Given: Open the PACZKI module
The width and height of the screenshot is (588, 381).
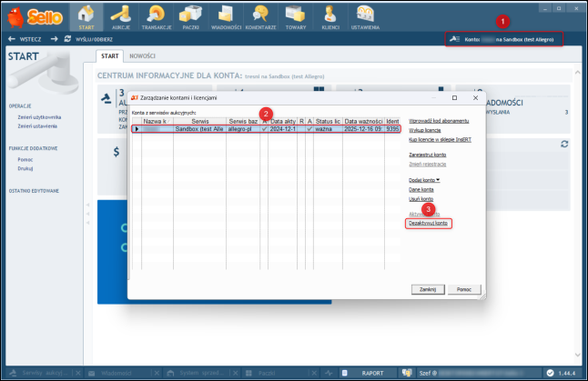Looking at the screenshot, I should tap(191, 17).
